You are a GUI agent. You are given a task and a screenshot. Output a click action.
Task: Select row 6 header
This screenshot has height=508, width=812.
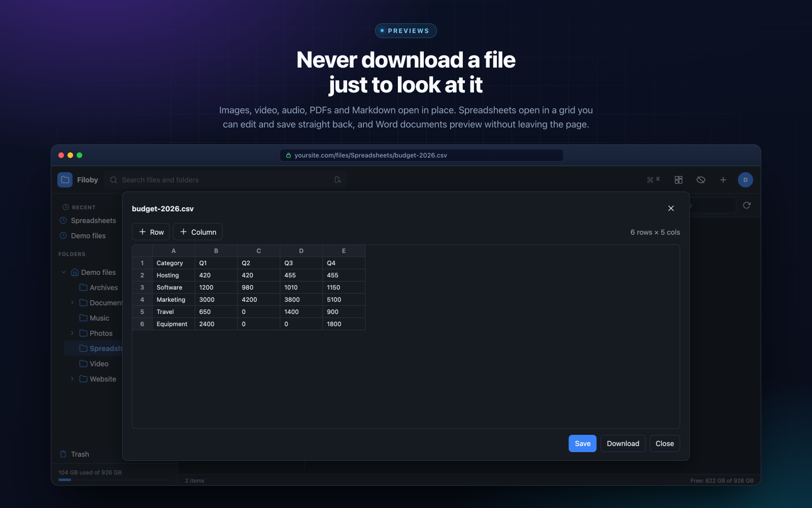(x=142, y=324)
